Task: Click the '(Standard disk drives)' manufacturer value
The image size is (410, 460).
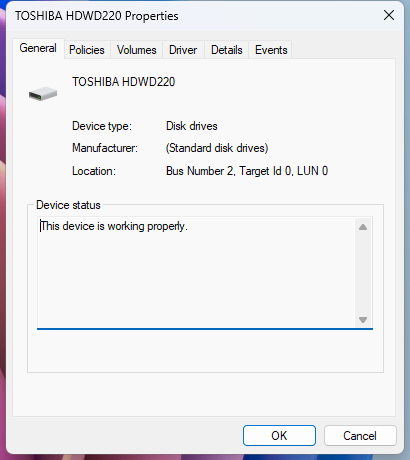Action: (217, 148)
